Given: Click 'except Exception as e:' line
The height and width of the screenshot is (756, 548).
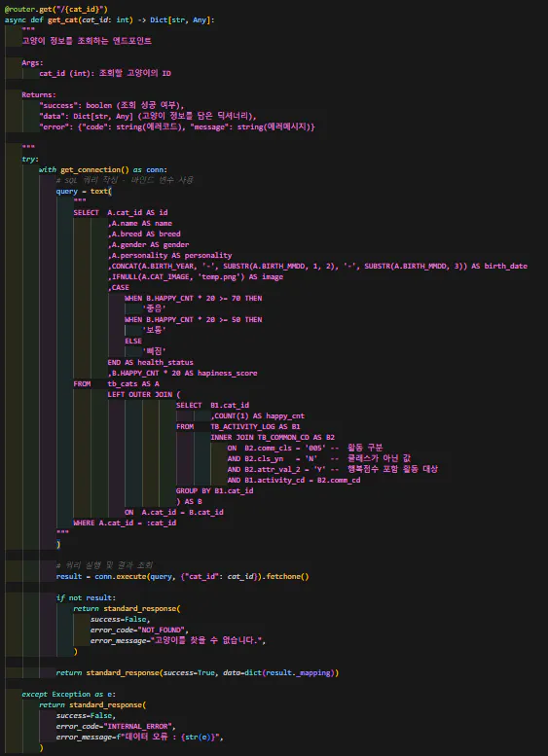Looking at the screenshot, I should tap(69, 694).
